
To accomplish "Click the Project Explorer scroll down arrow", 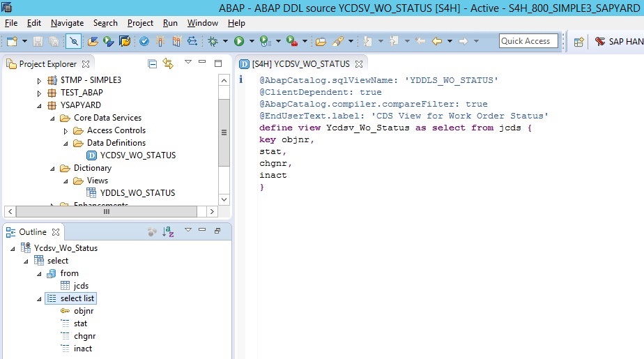I will pos(224,199).
